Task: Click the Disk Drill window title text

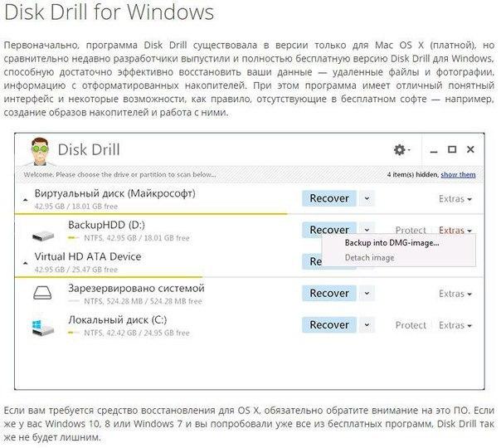Action: coord(89,149)
